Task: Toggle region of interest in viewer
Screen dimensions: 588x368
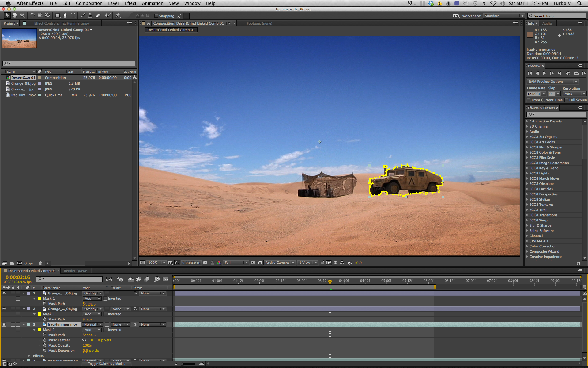Action: (x=253, y=263)
